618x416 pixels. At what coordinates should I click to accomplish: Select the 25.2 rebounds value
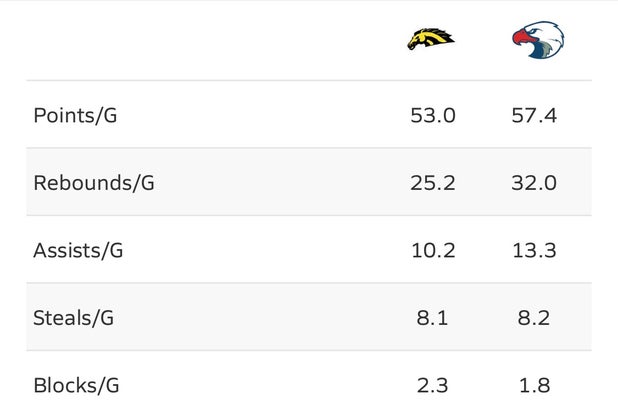tap(433, 183)
